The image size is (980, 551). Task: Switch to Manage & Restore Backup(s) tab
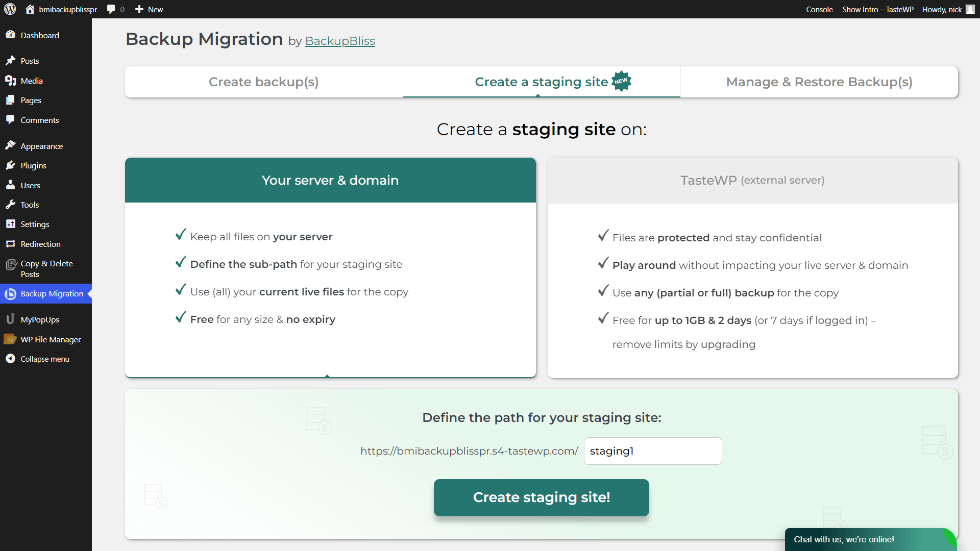(x=819, y=82)
